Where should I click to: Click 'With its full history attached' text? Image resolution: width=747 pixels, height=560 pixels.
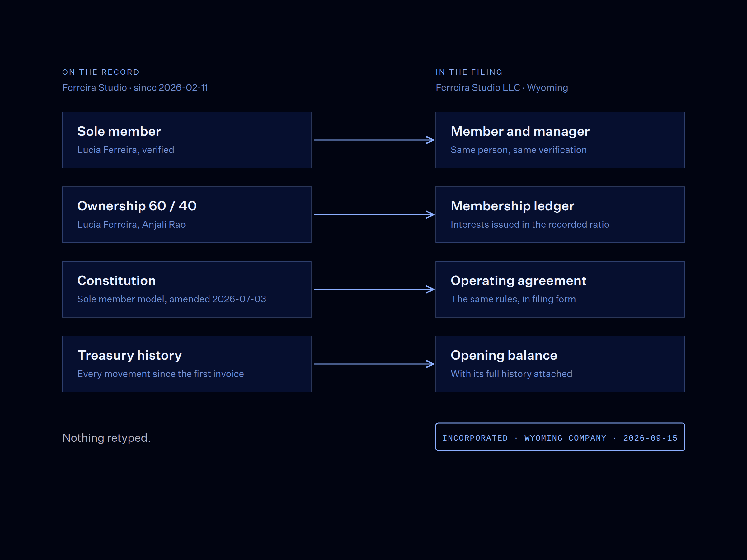click(x=511, y=374)
